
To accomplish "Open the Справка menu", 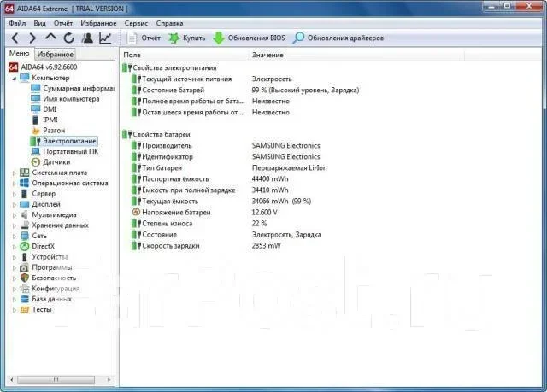I will tap(169, 23).
